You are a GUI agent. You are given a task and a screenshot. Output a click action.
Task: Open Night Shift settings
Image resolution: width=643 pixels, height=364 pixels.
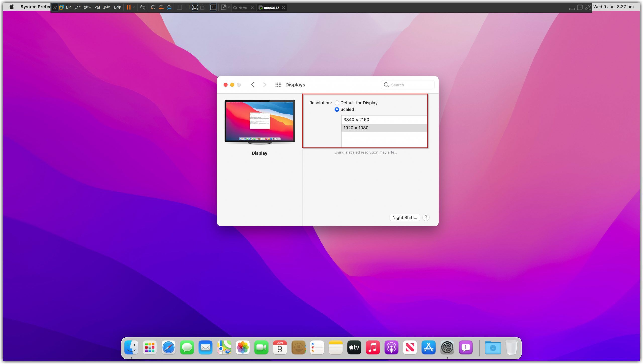(404, 217)
